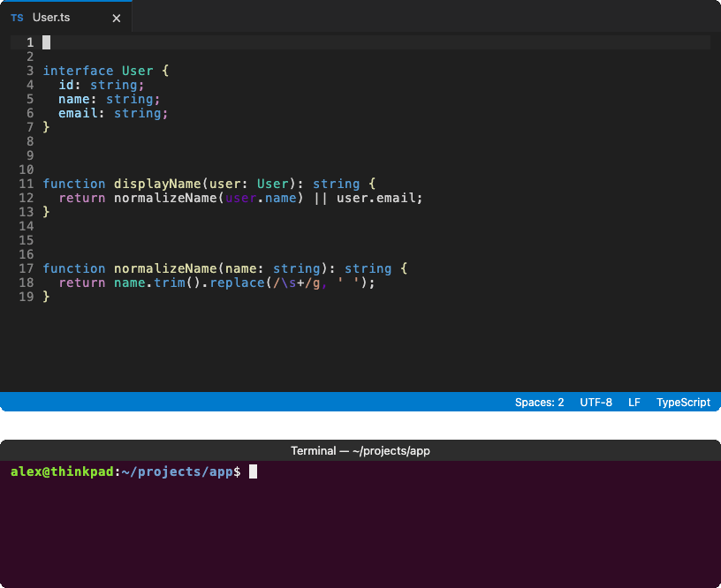Click 'email' property on line 6
This screenshot has width=721, height=588.
[78, 114]
